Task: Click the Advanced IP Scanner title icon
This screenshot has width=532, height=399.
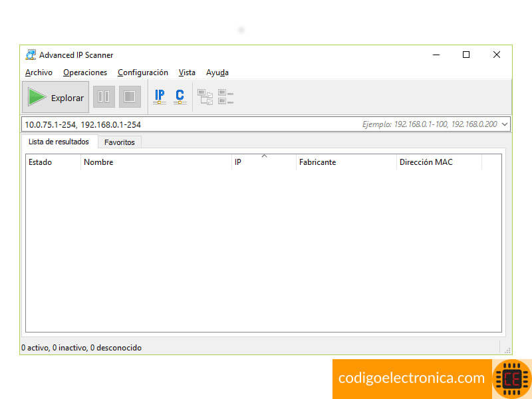Action: tap(31, 55)
